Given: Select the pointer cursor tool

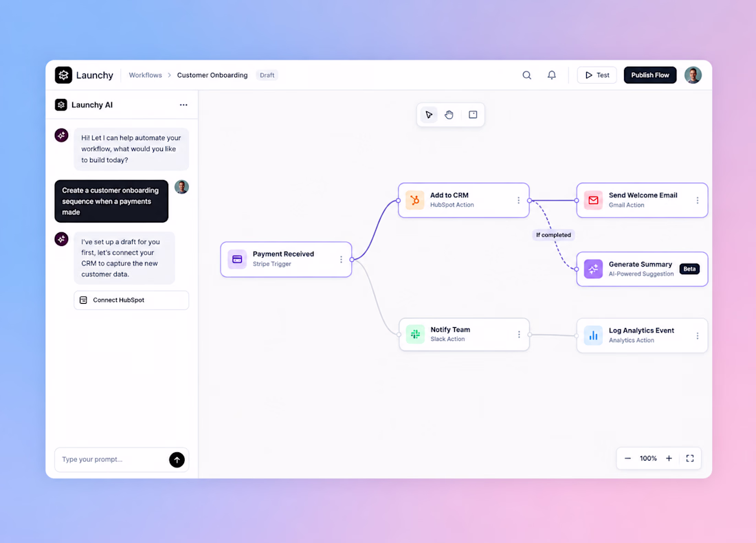Looking at the screenshot, I should (429, 115).
